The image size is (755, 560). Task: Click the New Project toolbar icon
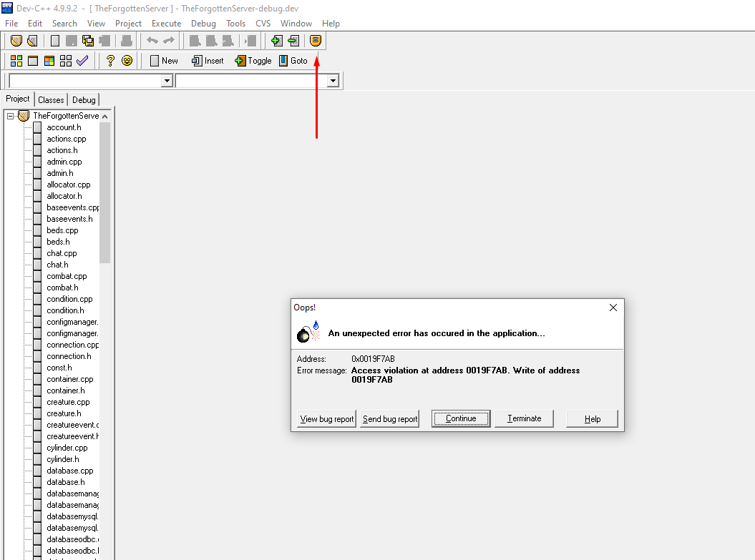tap(16, 41)
